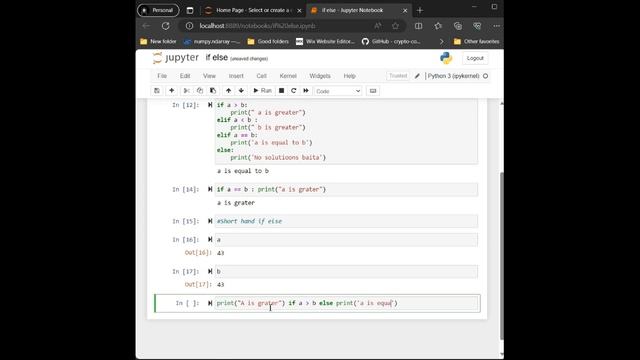Click the Out[16] value 43
This screenshot has width=640, height=360.
221,253
